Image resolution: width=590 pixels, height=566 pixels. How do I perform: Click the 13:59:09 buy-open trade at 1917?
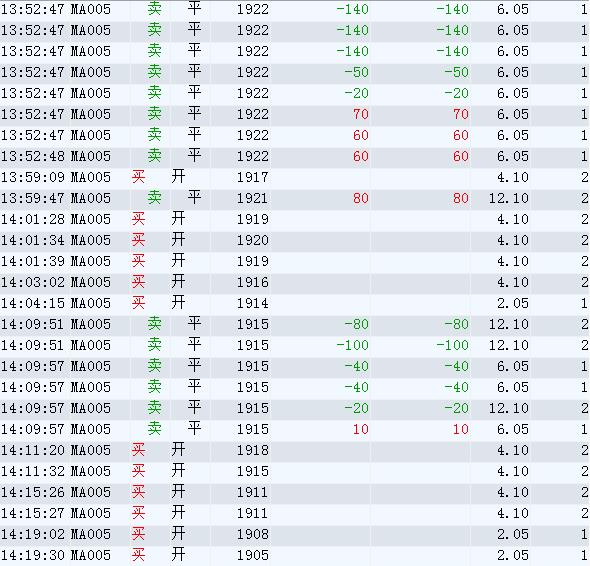pyautogui.click(x=295, y=177)
